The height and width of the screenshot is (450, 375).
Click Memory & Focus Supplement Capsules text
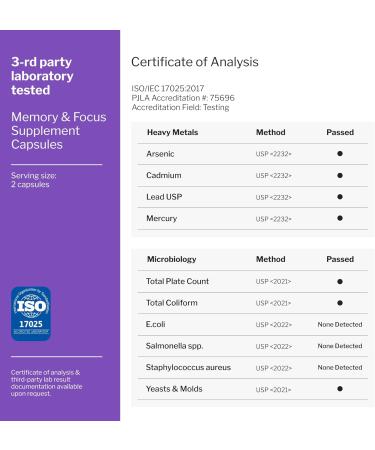(x=59, y=131)
